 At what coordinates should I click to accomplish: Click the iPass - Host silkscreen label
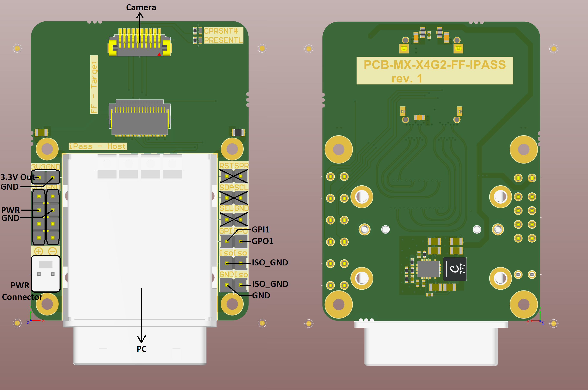98,146
